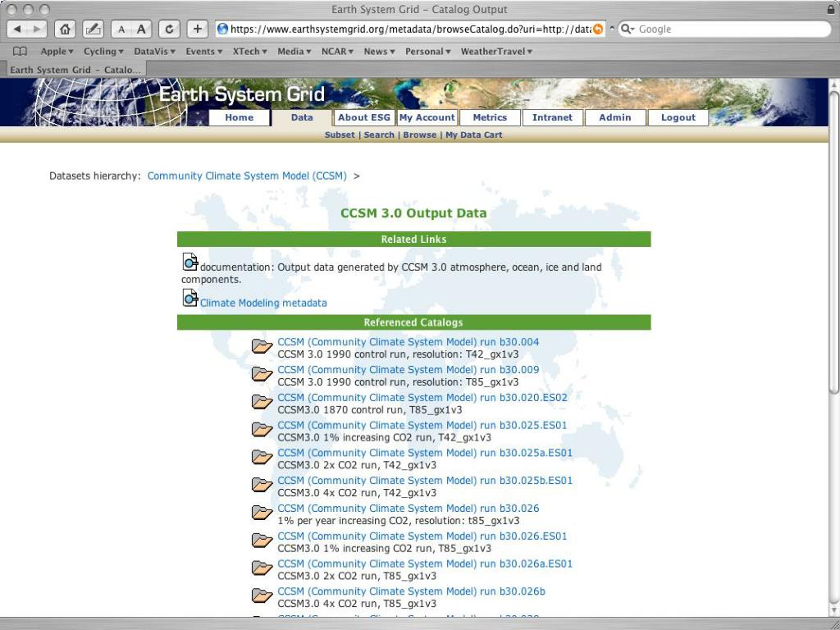840x630 pixels.
Task: Show all bookmarks via the open book icon
Action: [x=20, y=52]
